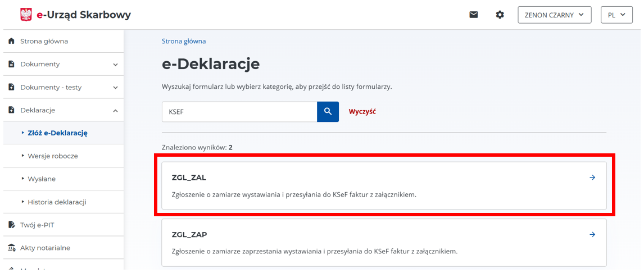Screen dimensions: 644x273
Task: Select Wersje robocze in sidebar
Action: (x=53, y=156)
